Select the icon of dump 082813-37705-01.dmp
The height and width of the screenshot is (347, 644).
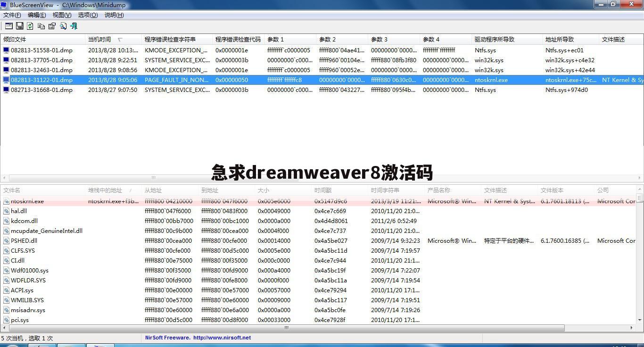pos(6,60)
